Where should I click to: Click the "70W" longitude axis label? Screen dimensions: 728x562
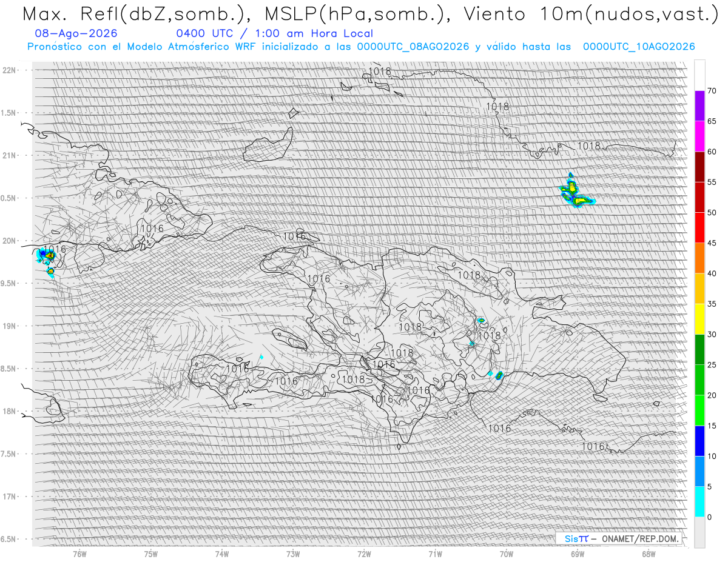point(506,554)
